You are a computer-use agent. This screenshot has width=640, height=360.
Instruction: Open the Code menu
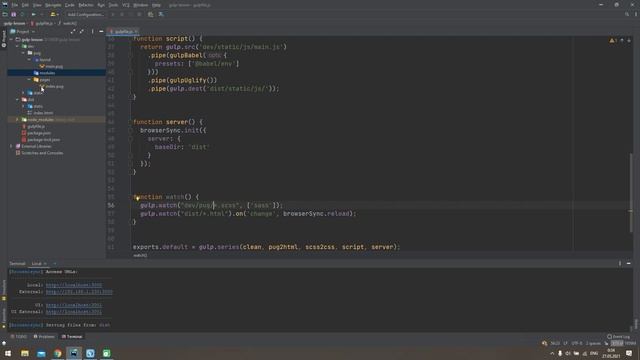[70, 5]
